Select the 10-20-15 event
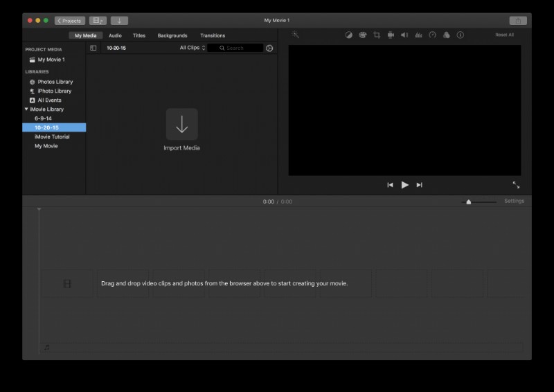554x392 pixels. [x=54, y=127]
